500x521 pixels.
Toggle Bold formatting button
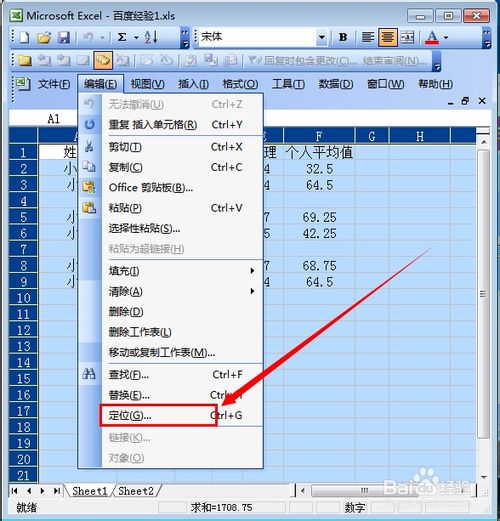click(343, 37)
